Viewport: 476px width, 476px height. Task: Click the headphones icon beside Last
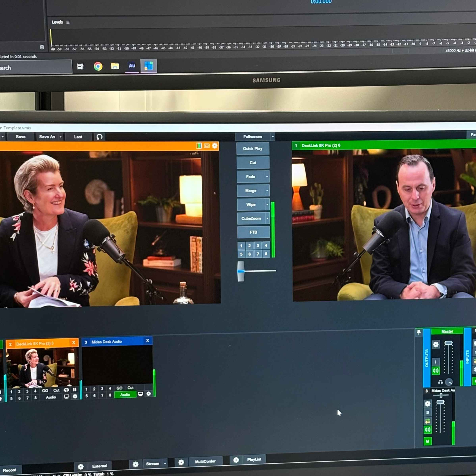(x=99, y=137)
